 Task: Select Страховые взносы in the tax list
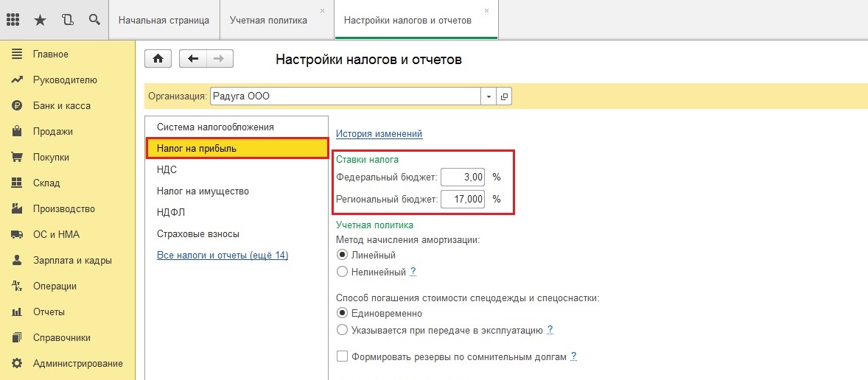(237, 234)
